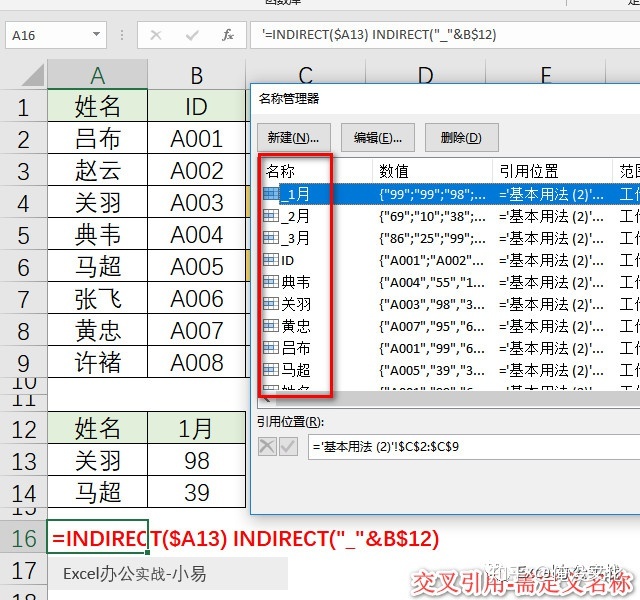640x600 pixels.
Task: Select cell containing 张飞
Action: pos(98,298)
